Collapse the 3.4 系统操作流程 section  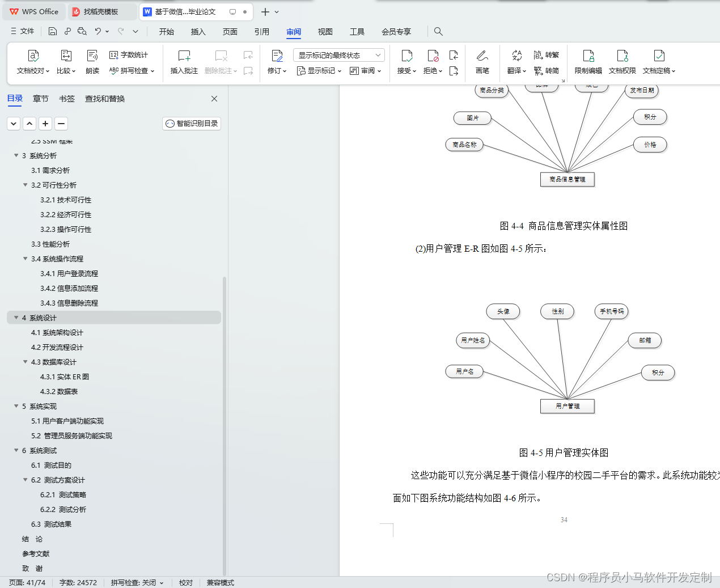point(26,259)
